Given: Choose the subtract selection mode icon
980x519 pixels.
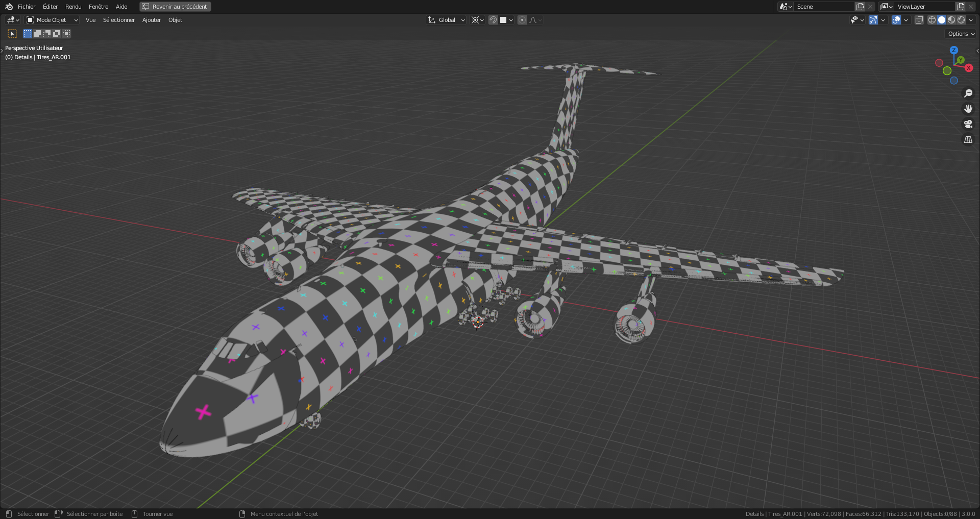Looking at the screenshot, I should tap(47, 34).
